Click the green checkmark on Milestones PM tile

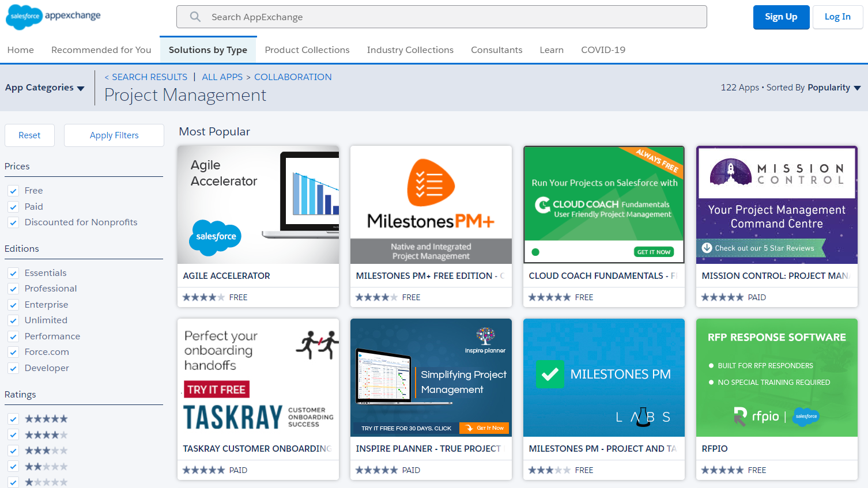(x=550, y=374)
